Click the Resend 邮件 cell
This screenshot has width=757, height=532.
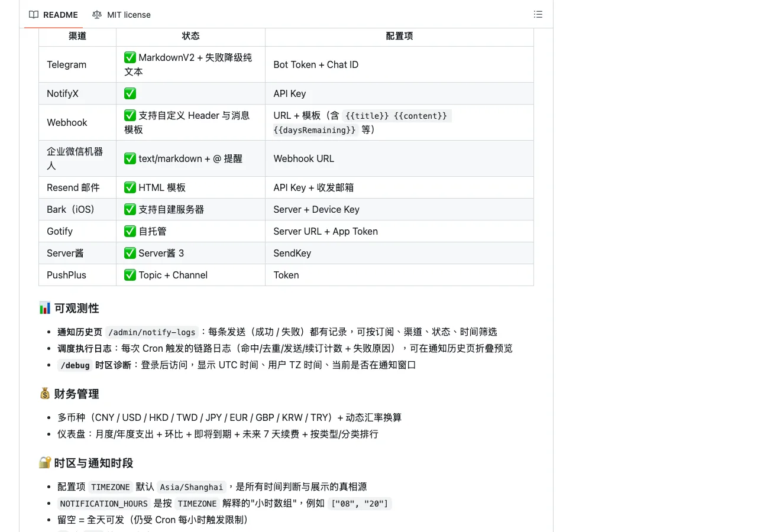click(77, 187)
